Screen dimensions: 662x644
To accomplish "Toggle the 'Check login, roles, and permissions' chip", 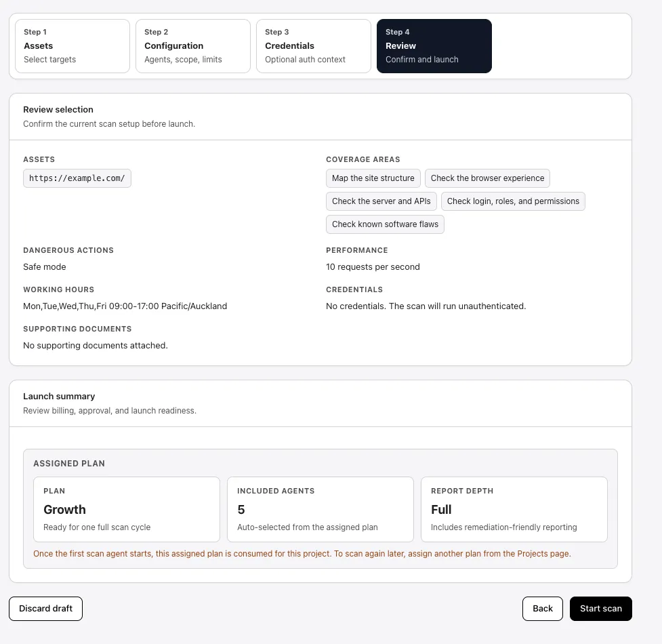I will point(513,201).
